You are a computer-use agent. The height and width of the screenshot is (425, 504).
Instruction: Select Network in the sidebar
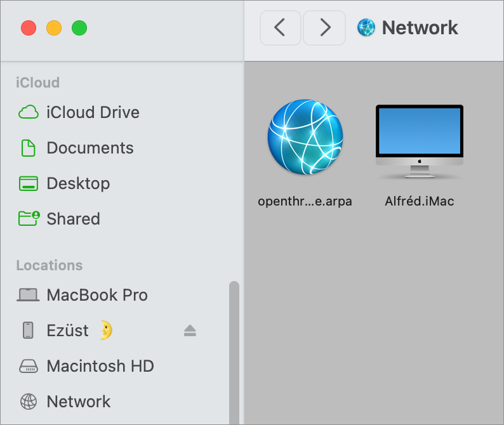tap(78, 402)
